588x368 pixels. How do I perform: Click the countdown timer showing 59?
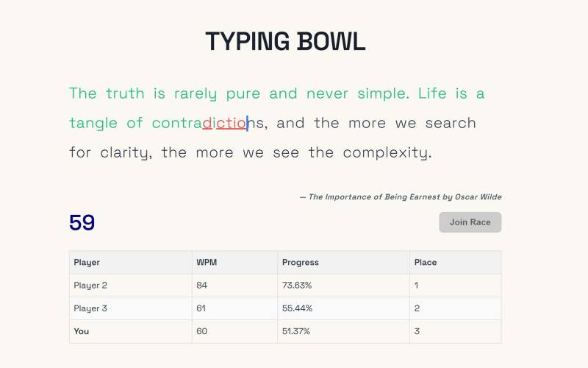pos(82,222)
